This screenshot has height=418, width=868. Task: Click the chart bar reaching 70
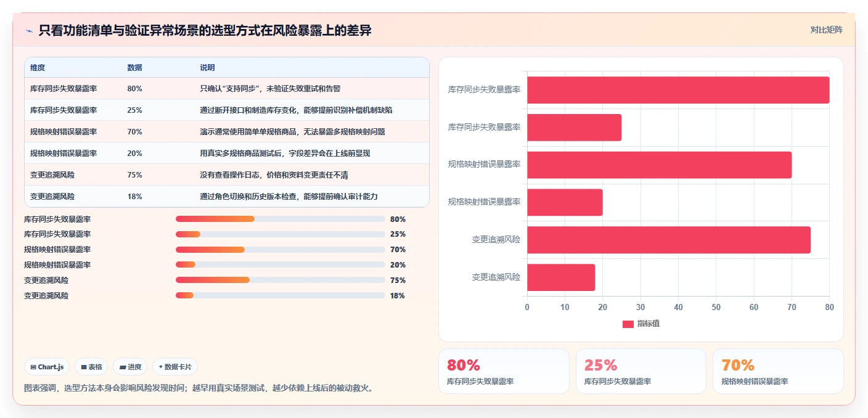[x=659, y=165]
